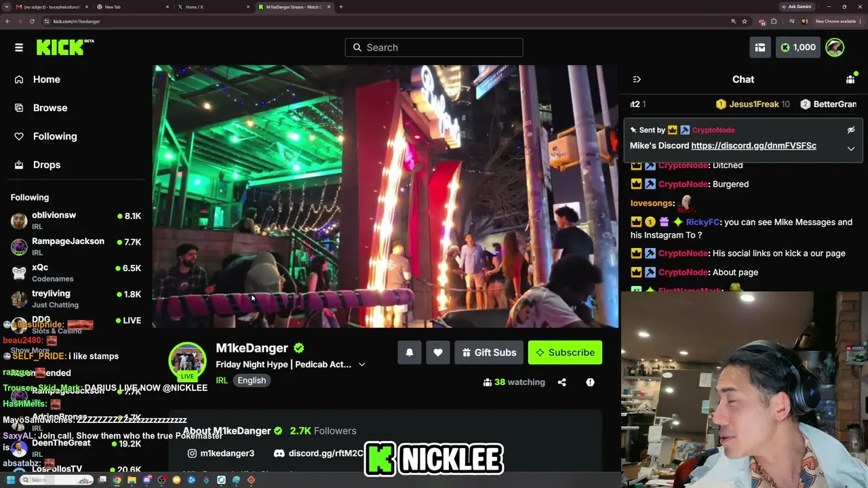Focus the Kick search field
Image resolution: width=868 pixels, height=488 pixels.
pyautogui.click(x=434, y=47)
